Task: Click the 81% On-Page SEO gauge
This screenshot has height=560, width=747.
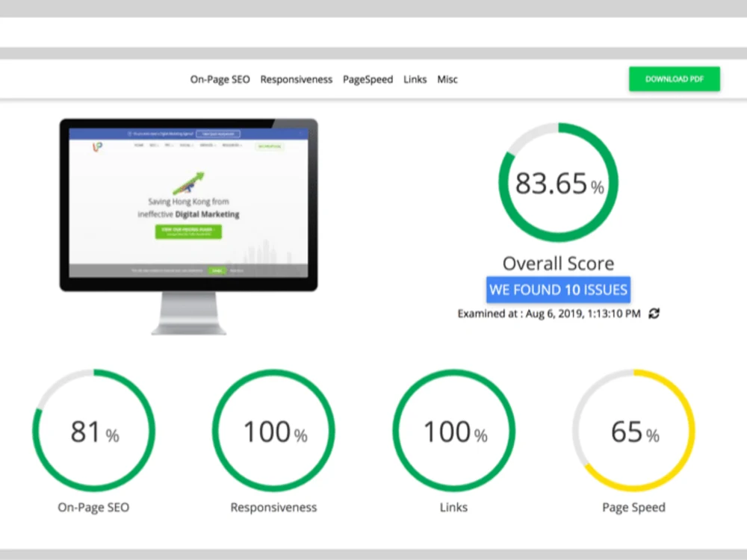Action: pos(94,430)
